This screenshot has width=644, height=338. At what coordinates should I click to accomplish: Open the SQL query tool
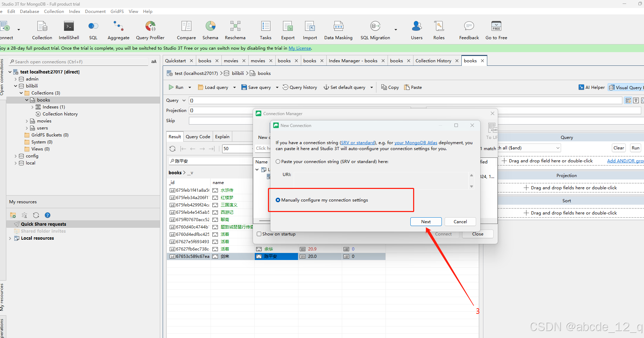tap(93, 30)
